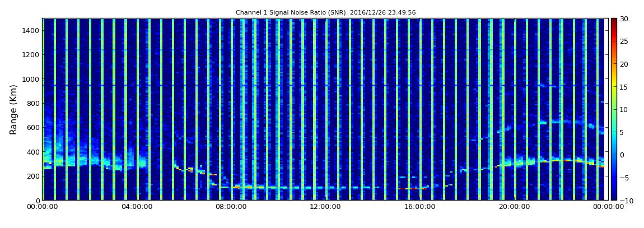
Task: Click the 800 range tick label
Action: pyautogui.click(x=32, y=103)
